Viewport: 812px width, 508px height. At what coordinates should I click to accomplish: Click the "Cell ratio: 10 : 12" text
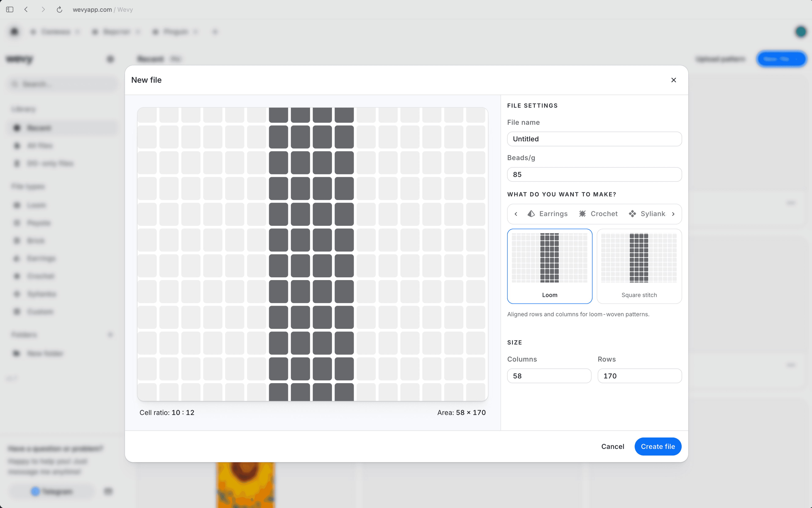(x=167, y=413)
